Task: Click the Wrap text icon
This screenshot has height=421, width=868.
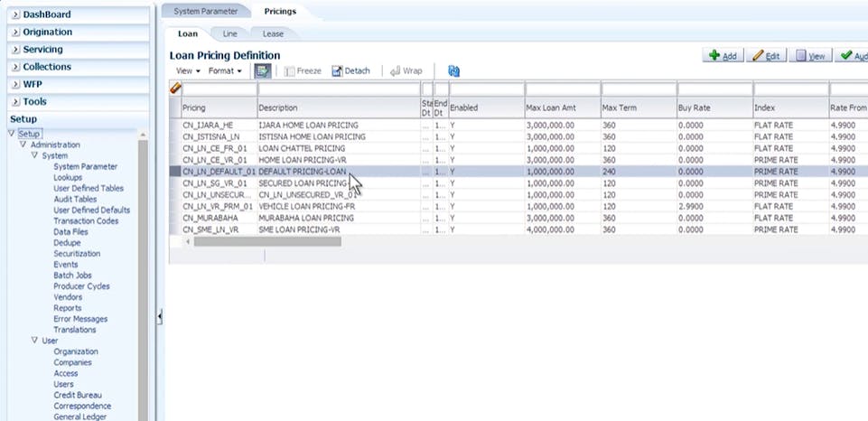Action: [396, 70]
